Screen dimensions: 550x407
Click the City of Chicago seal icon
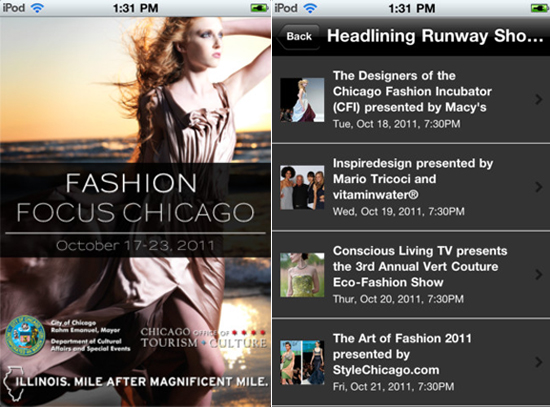[25, 336]
